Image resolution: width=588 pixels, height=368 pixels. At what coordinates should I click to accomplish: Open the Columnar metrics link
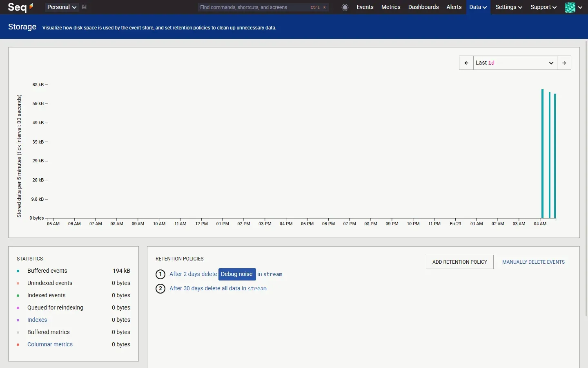pyautogui.click(x=50, y=345)
